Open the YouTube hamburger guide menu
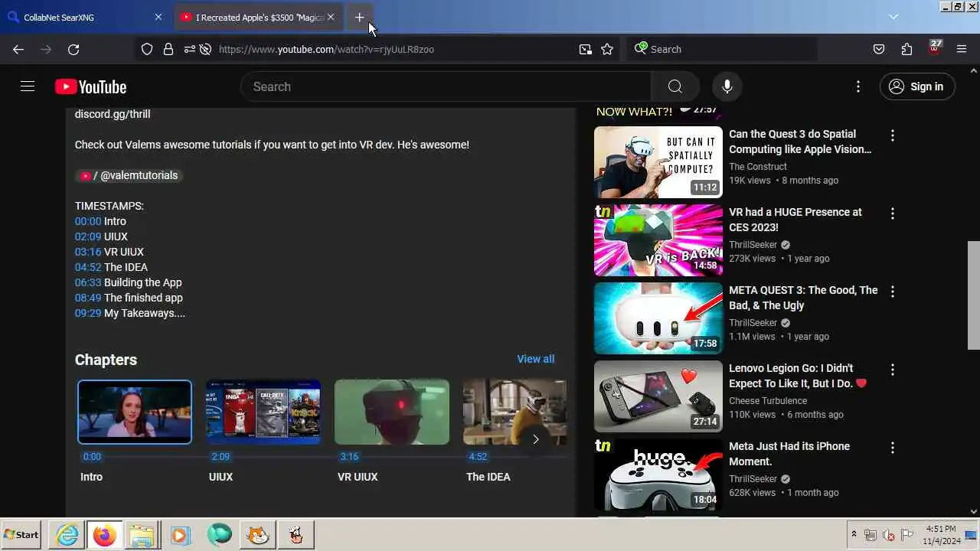The image size is (980, 551). point(28,86)
